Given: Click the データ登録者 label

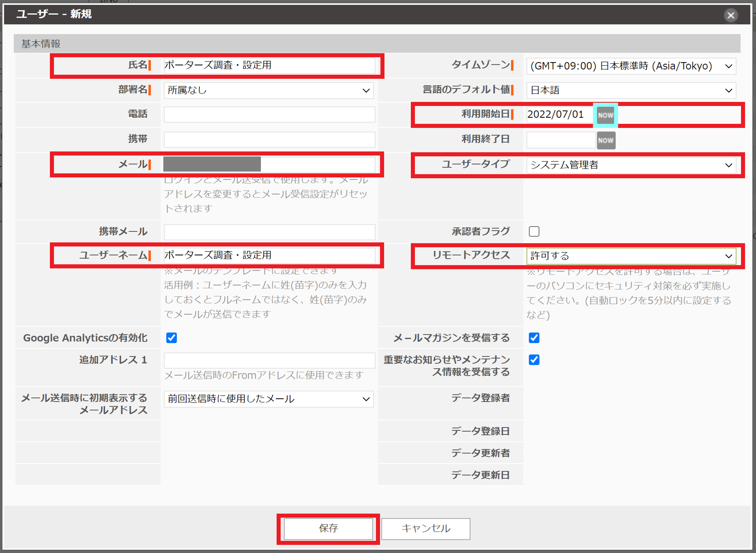Looking at the screenshot, I should pyautogui.click(x=480, y=398).
